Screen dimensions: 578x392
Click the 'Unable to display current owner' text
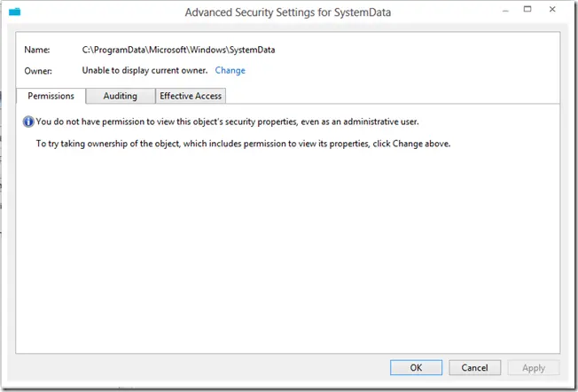(x=144, y=70)
